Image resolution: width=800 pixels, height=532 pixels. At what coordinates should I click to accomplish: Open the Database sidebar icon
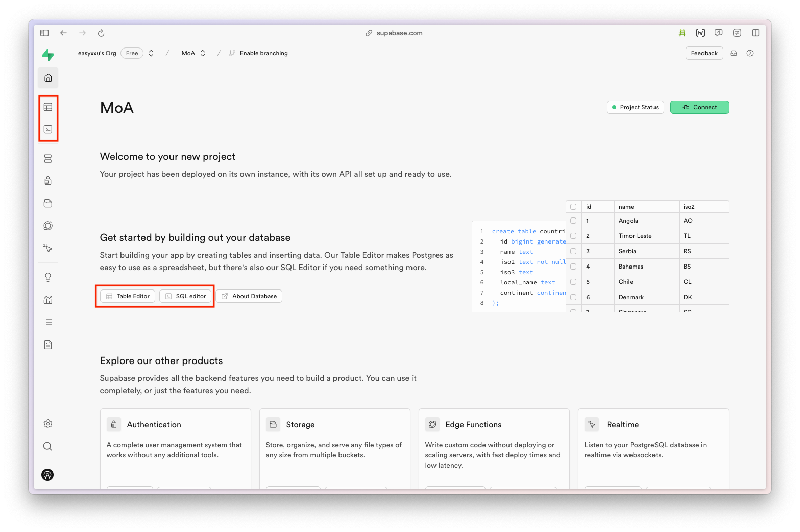(x=48, y=159)
